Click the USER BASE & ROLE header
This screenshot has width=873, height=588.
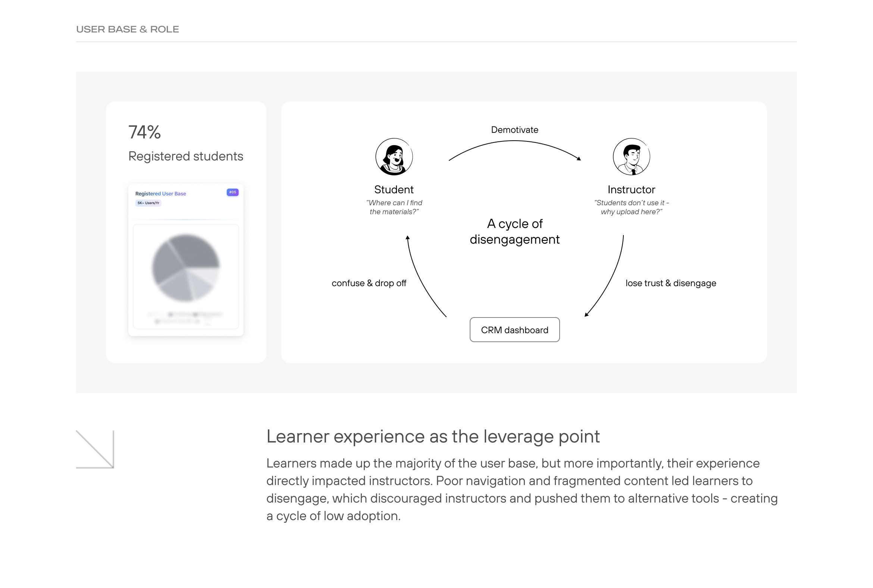pyautogui.click(x=128, y=29)
